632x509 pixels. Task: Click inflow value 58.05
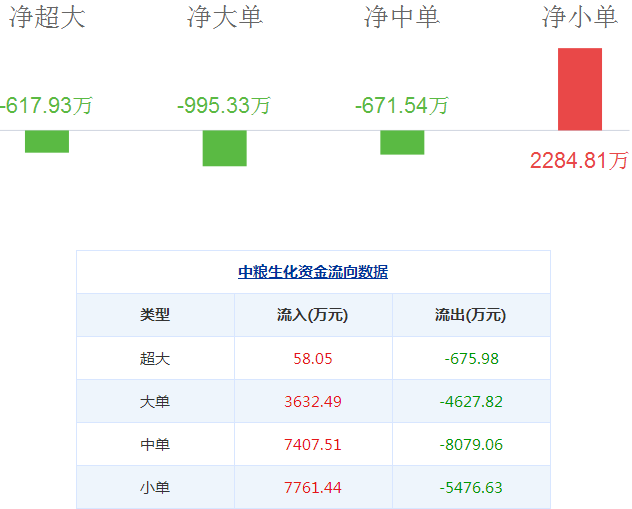[313, 359]
